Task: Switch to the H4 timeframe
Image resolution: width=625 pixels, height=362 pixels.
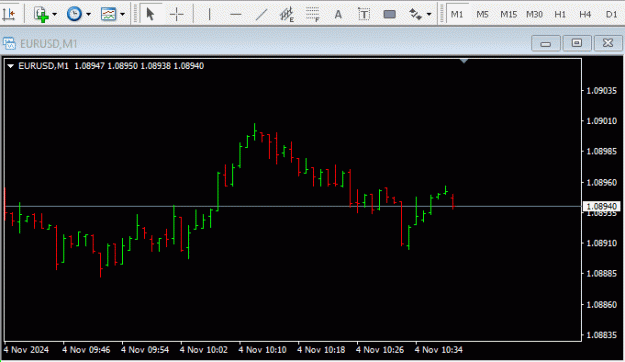Action: pos(585,14)
